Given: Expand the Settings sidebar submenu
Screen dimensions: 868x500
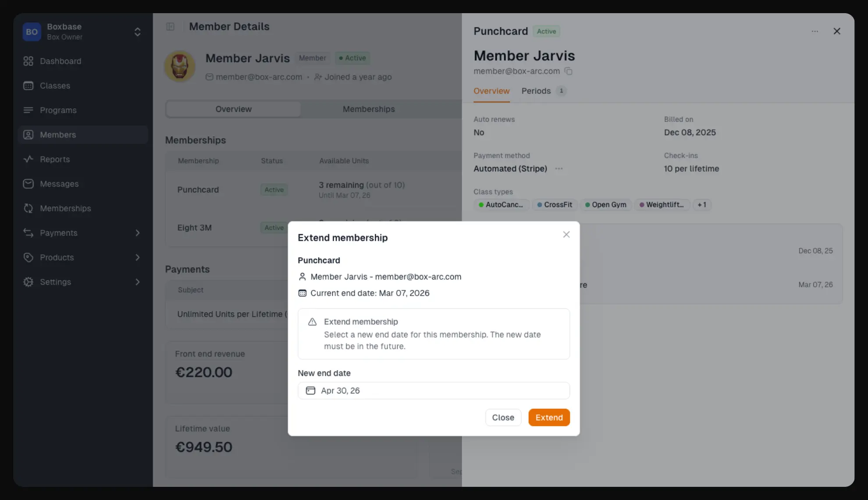Looking at the screenshot, I should [137, 282].
